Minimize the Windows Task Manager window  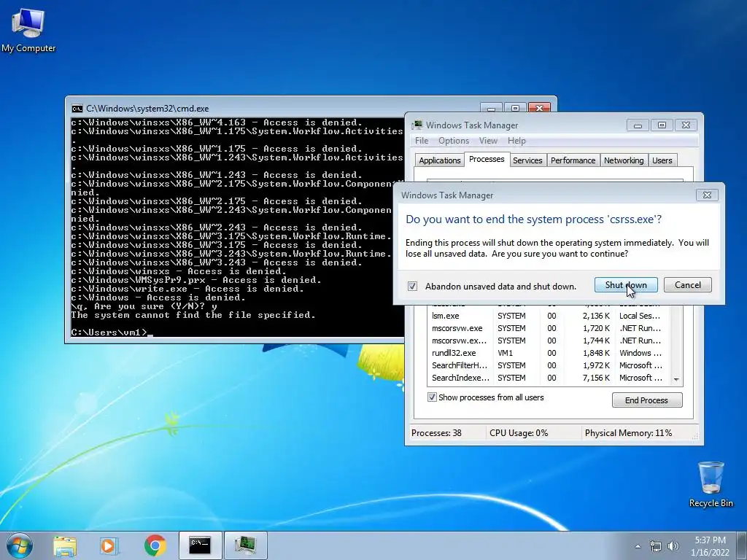coord(638,125)
